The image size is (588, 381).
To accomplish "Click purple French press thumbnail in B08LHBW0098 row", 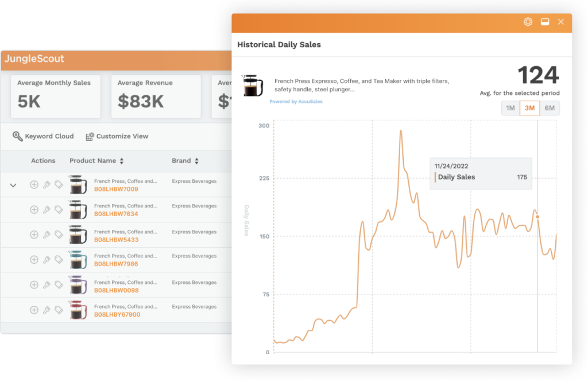I will click(78, 284).
